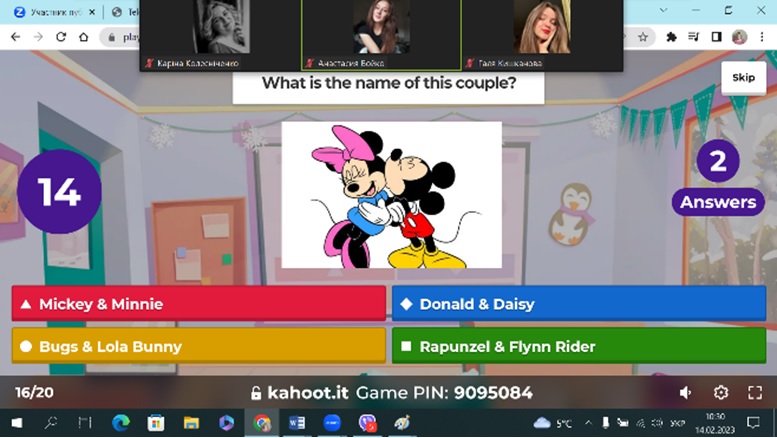Click the browser address bar

pyautogui.click(x=121, y=37)
